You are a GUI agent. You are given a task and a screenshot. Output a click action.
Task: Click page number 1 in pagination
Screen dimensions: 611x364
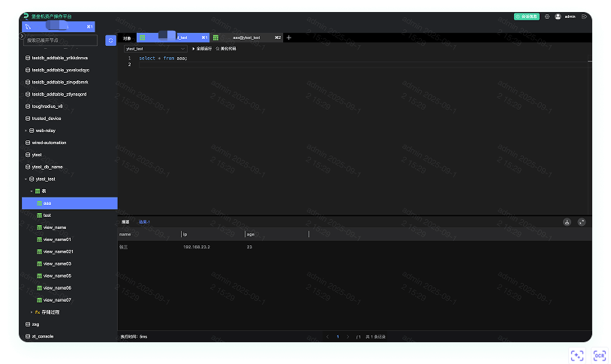pyautogui.click(x=338, y=337)
